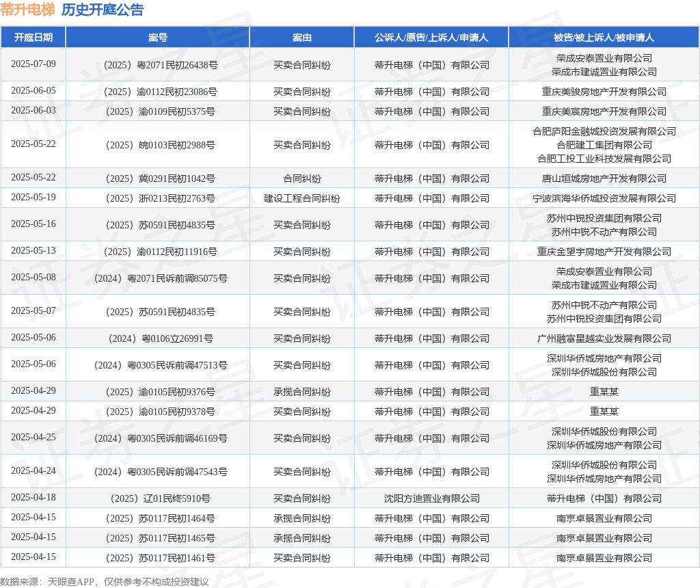Click date cell 2025-06-03
Screen dimensions: 700x588
(33, 110)
